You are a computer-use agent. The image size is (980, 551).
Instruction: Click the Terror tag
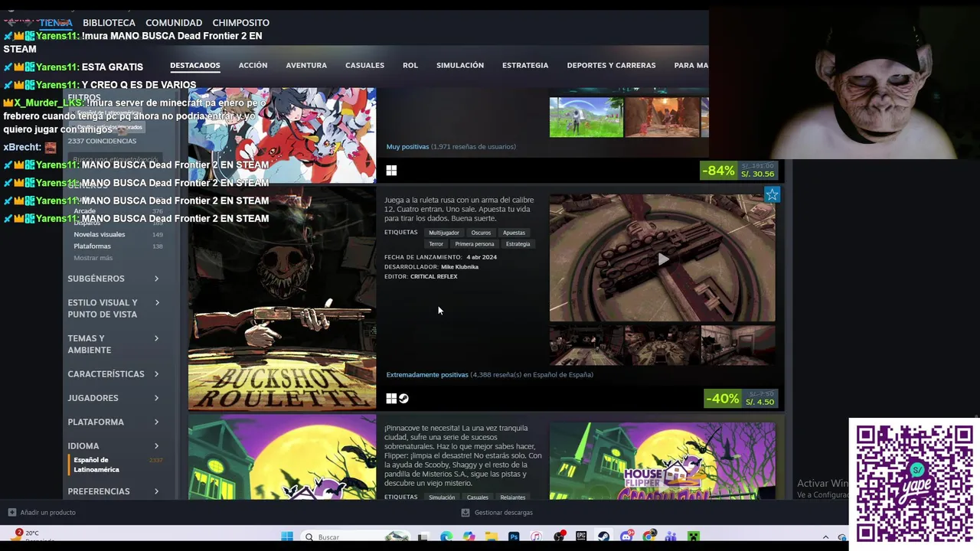point(436,244)
